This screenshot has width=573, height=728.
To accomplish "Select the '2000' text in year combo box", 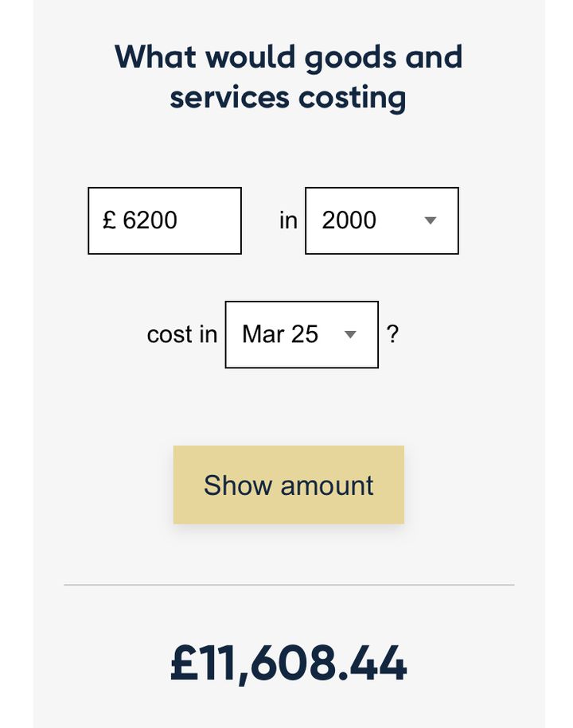I will pos(349,220).
